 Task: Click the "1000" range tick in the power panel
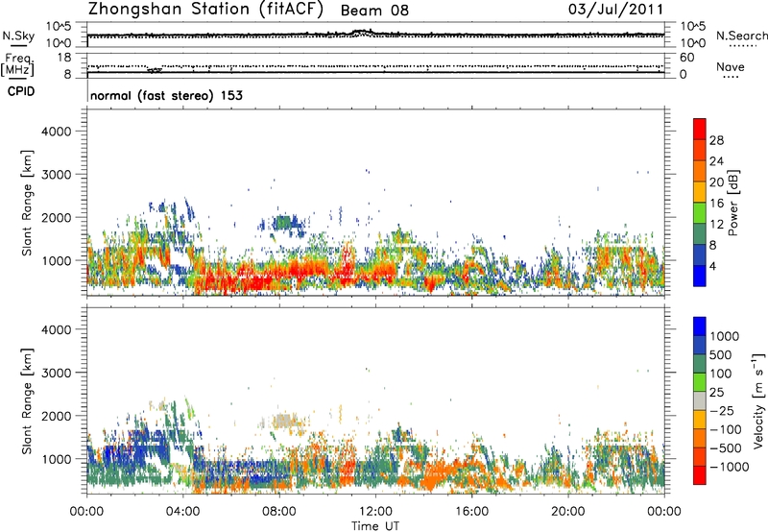click(x=57, y=260)
